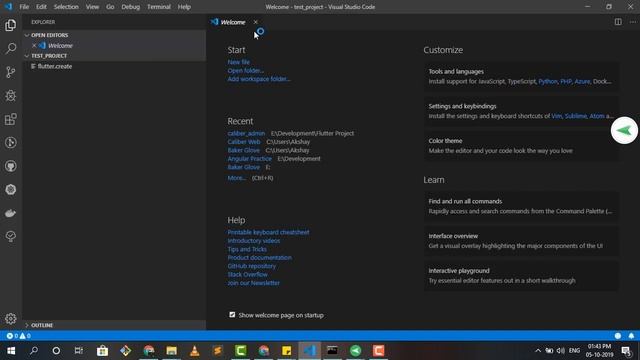Screen dimensions: 640x360
Task: Open the Explorer view in the activity bar
Action: (x=11, y=25)
